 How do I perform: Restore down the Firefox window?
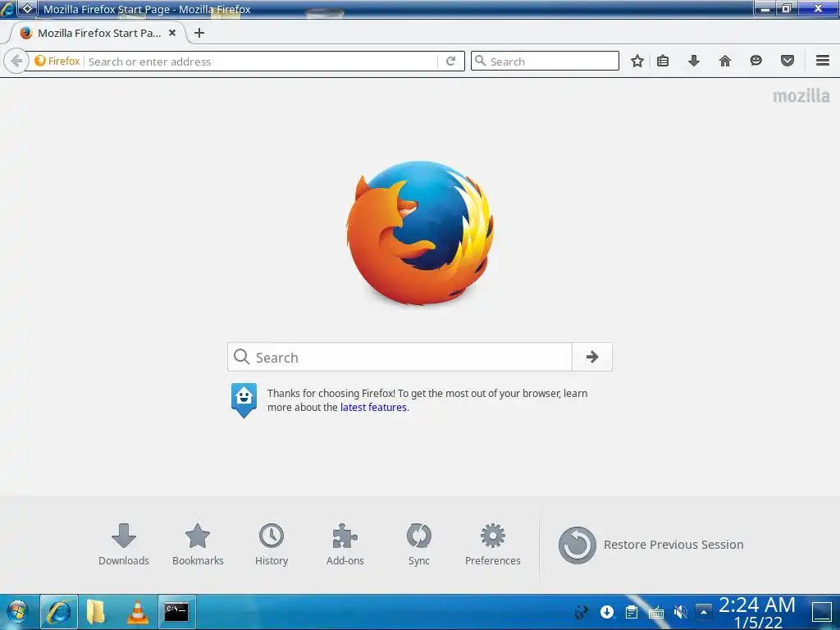787,8
